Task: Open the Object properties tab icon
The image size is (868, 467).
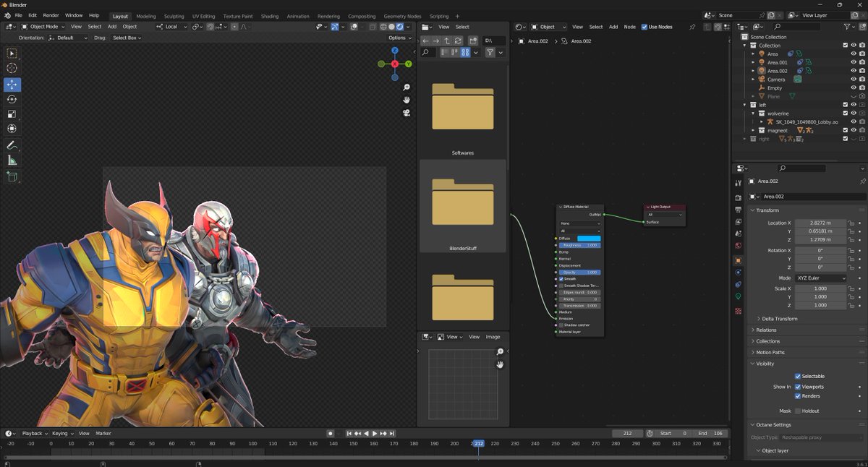Action: click(738, 260)
